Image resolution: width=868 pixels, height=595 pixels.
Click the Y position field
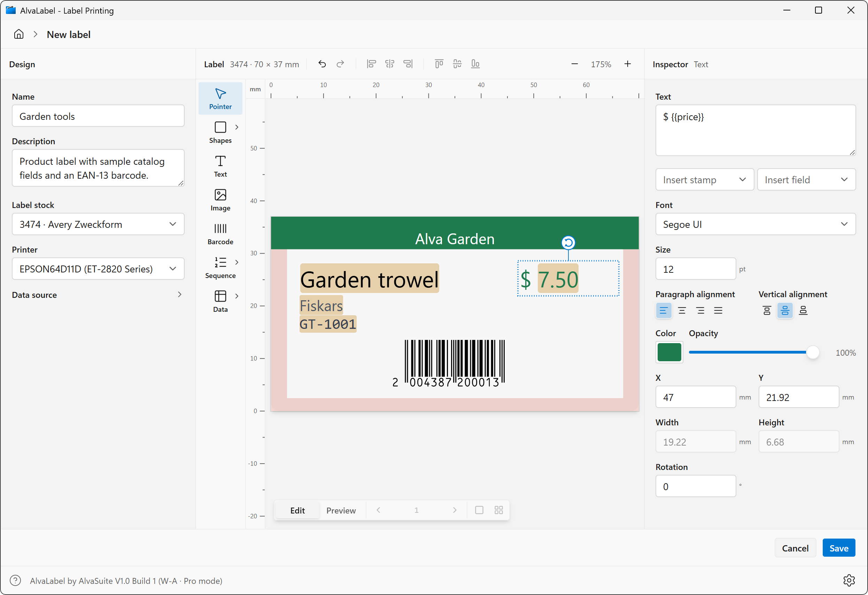tap(799, 397)
